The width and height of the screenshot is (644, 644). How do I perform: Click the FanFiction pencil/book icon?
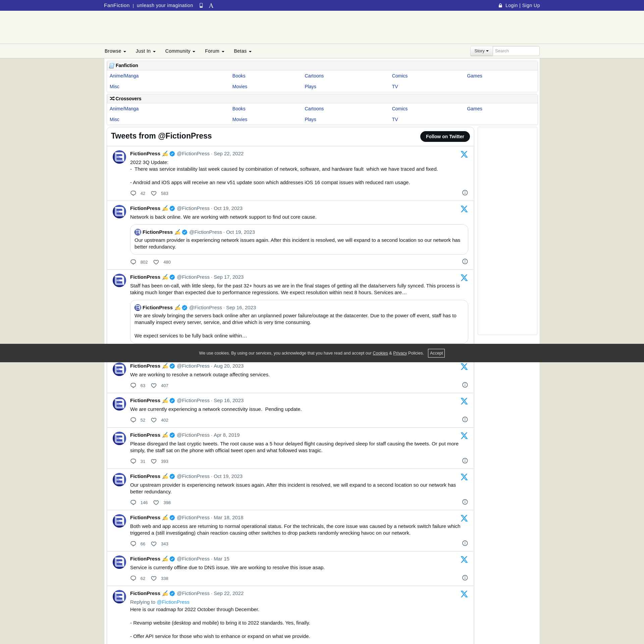[x=111, y=65]
